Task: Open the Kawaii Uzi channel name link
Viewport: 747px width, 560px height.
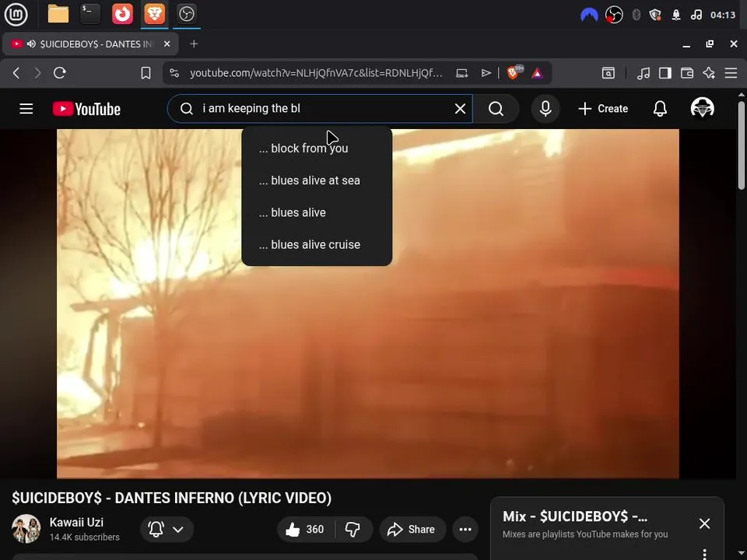Action: (x=76, y=522)
